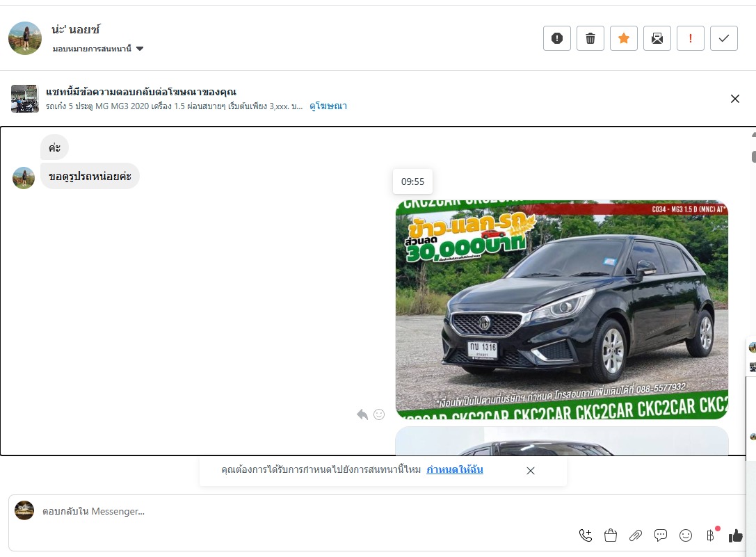Mark conversation as unread envelope icon
The image size is (756, 557).
point(657,38)
